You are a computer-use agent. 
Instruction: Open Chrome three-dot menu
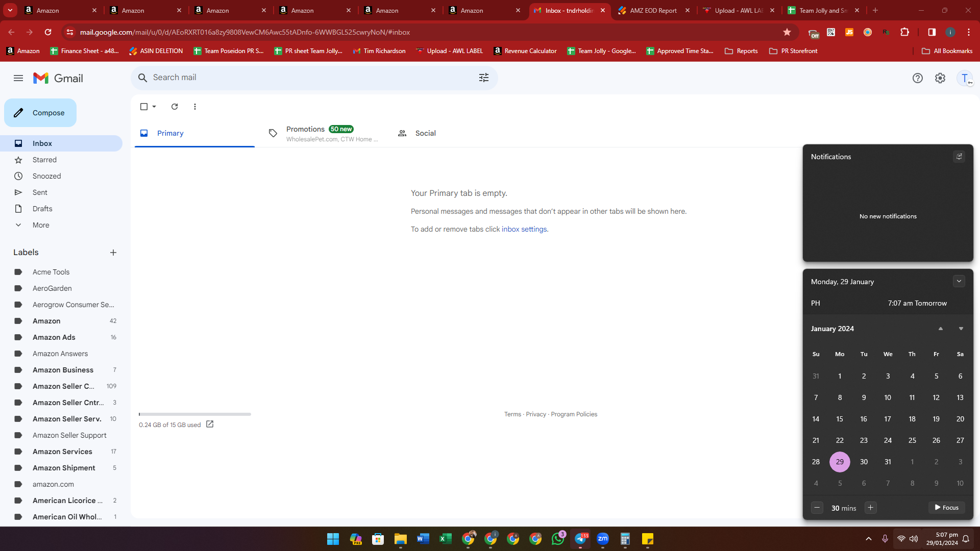pyautogui.click(x=969, y=32)
